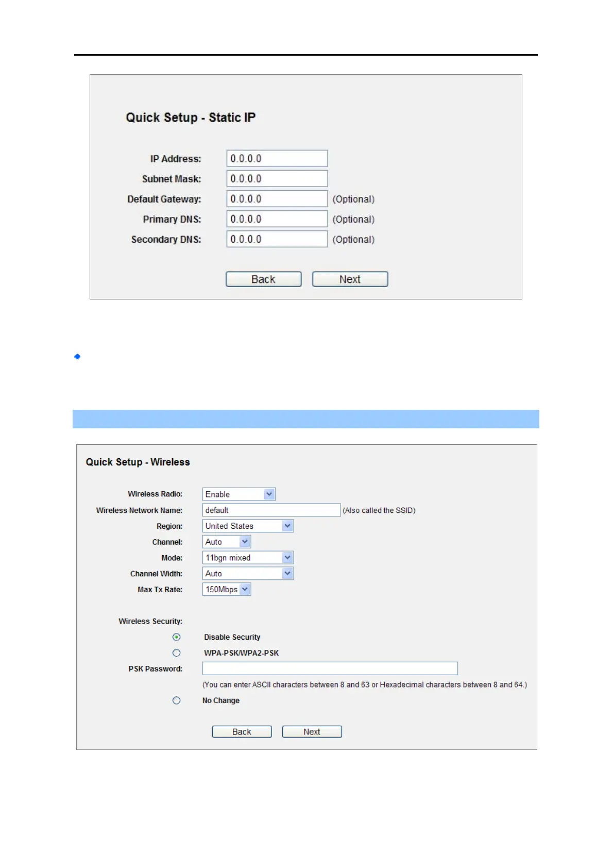Open the Channel dropdown set to Auto

(x=227, y=542)
